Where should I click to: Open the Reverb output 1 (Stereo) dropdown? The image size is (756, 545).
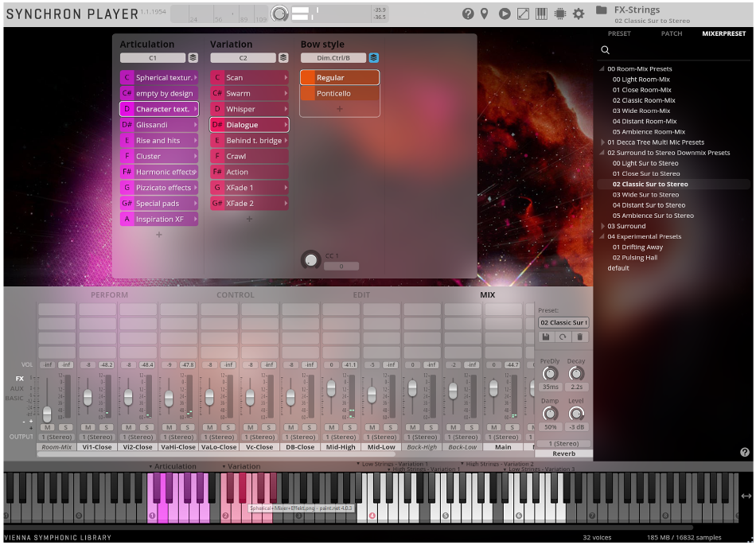tap(564, 443)
